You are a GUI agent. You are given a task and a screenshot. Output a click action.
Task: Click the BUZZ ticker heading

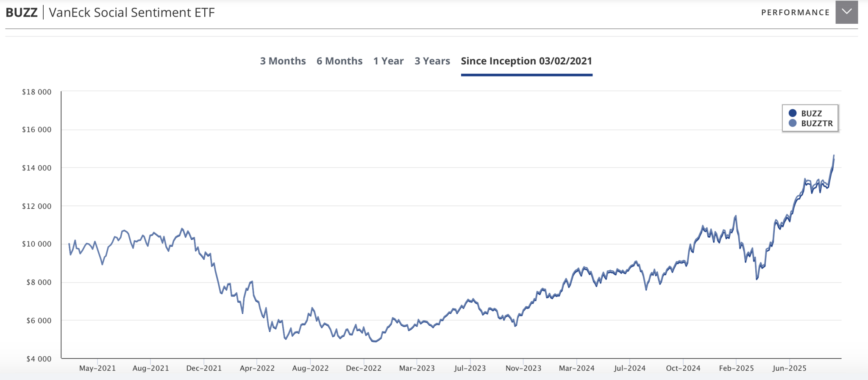(x=22, y=12)
